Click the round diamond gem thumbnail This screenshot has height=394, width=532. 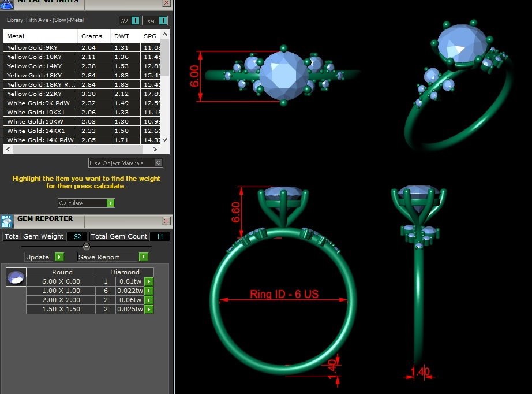click(x=16, y=278)
